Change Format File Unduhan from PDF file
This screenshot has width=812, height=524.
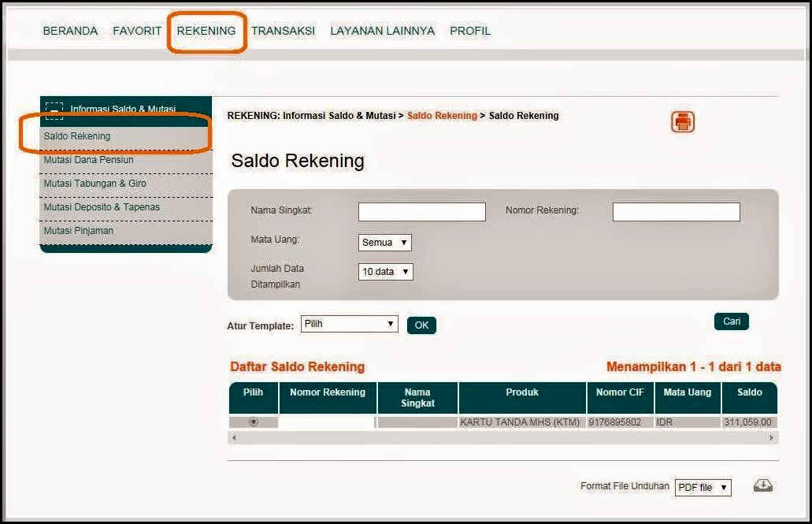[x=702, y=487]
